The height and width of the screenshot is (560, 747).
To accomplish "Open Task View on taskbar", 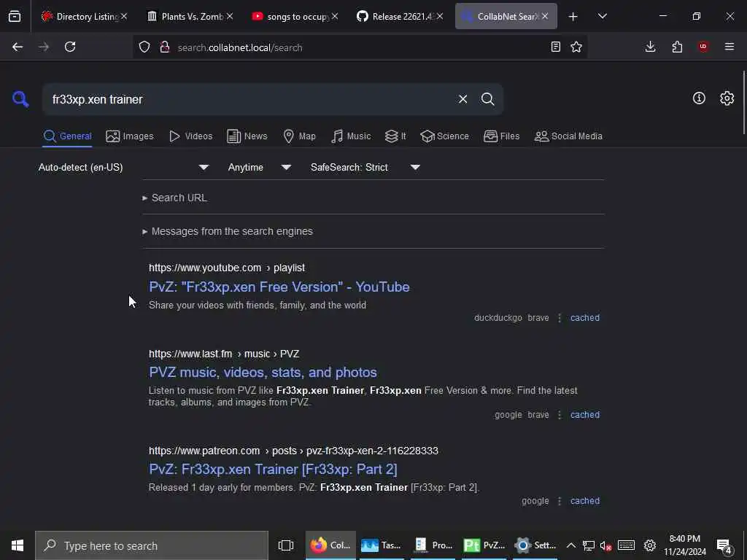I will pyautogui.click(x=286, y=545).
